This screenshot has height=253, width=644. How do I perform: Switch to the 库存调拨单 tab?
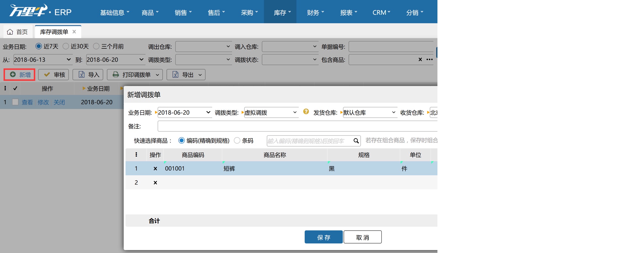[x=54, y=31]
